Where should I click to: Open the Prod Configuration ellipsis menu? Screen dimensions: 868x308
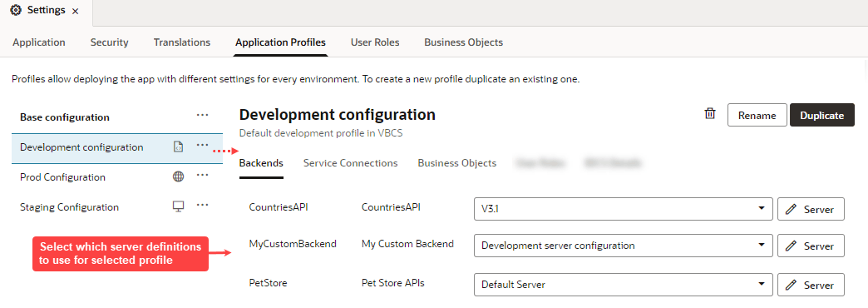point(203,175)
